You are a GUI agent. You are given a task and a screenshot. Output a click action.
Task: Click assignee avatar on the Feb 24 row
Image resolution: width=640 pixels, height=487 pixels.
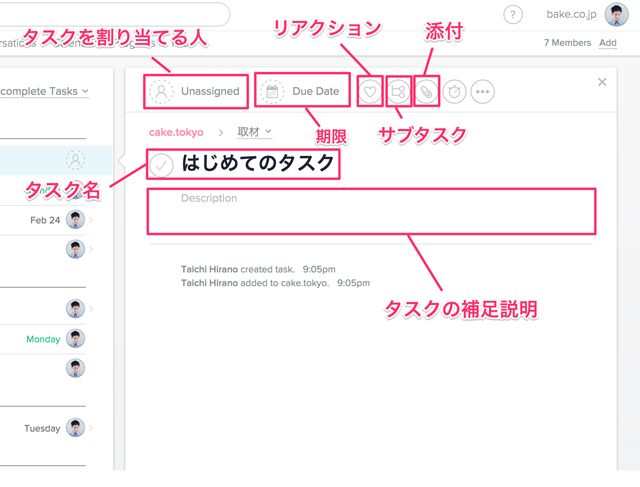click(76, 220)
